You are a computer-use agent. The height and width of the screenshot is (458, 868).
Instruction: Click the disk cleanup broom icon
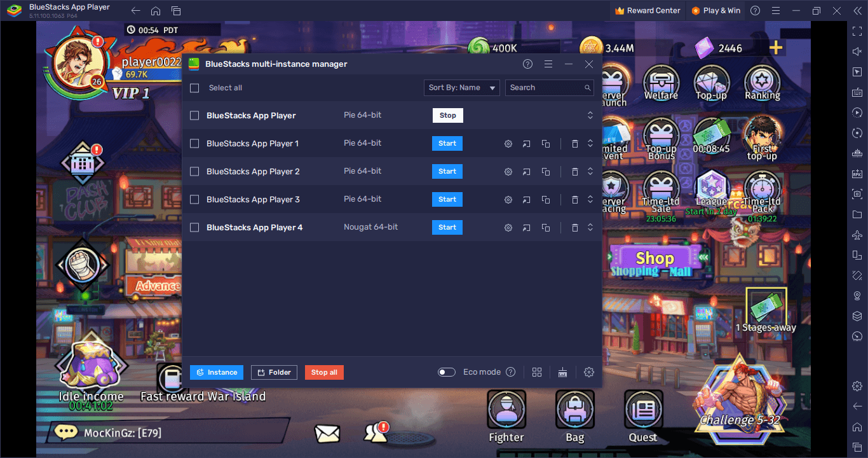pyautogui.click(x=562, y=372)
